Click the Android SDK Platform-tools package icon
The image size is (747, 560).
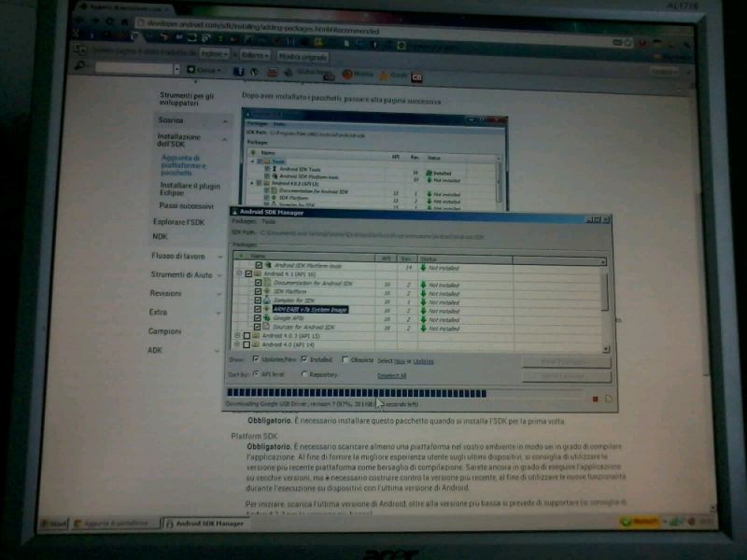(268, 265)
